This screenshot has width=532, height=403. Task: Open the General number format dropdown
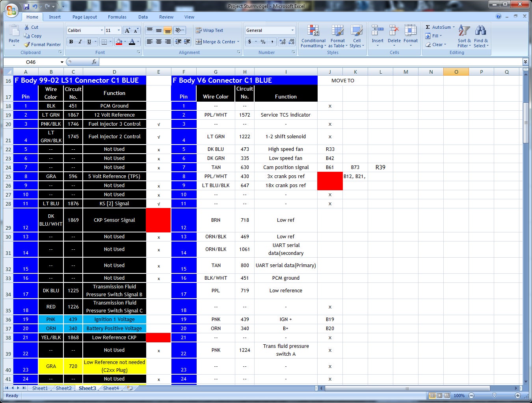pos(292,30)
